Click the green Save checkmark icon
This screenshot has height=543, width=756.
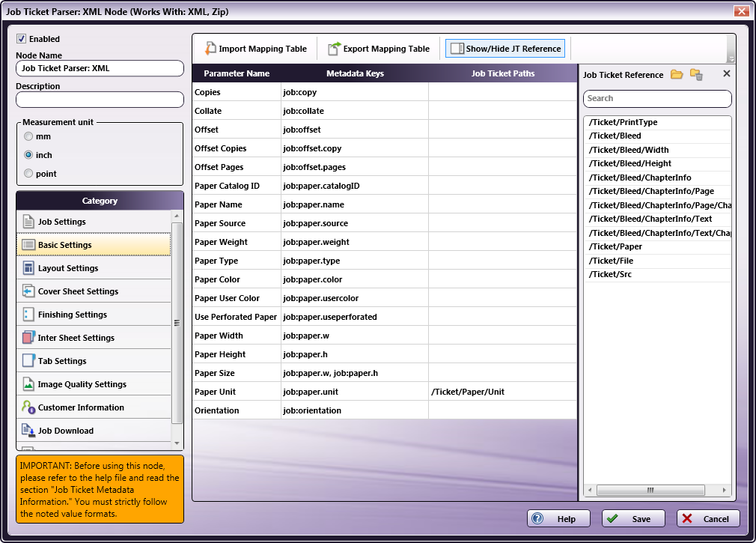612,518
